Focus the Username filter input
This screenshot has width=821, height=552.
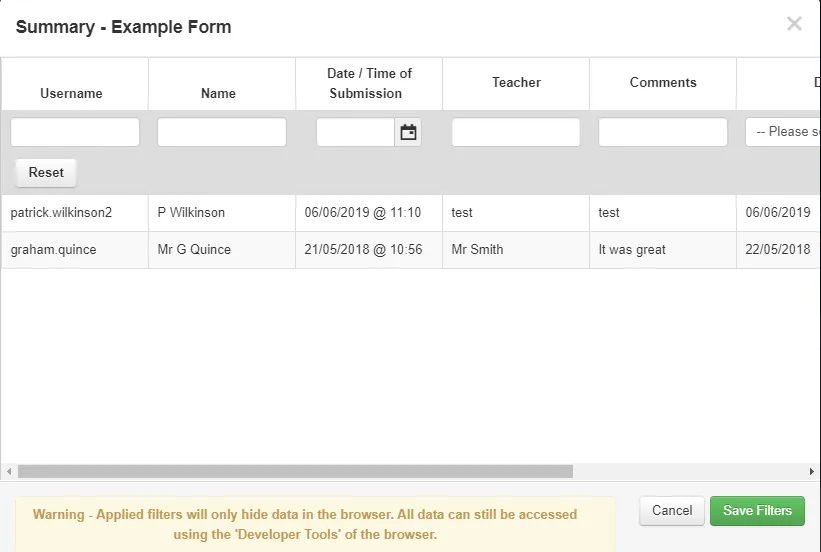pyautogui.click(x=75, y=132)
